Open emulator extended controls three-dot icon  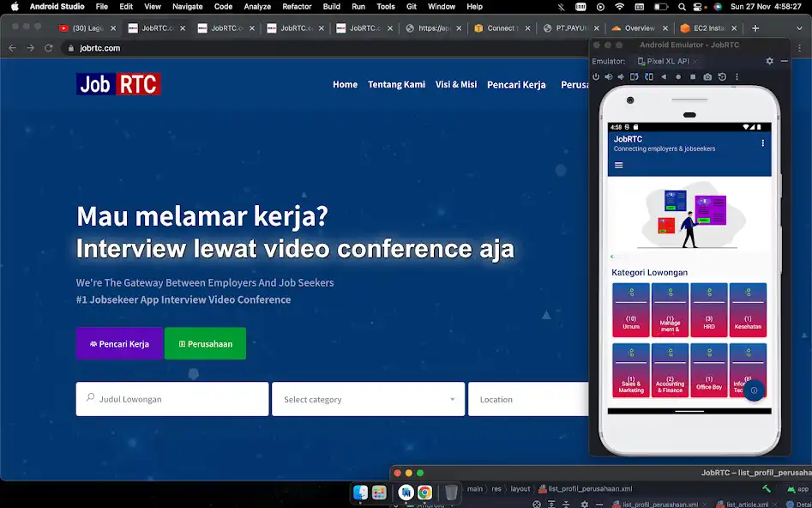pyautogui.click(x=737, y=76)
